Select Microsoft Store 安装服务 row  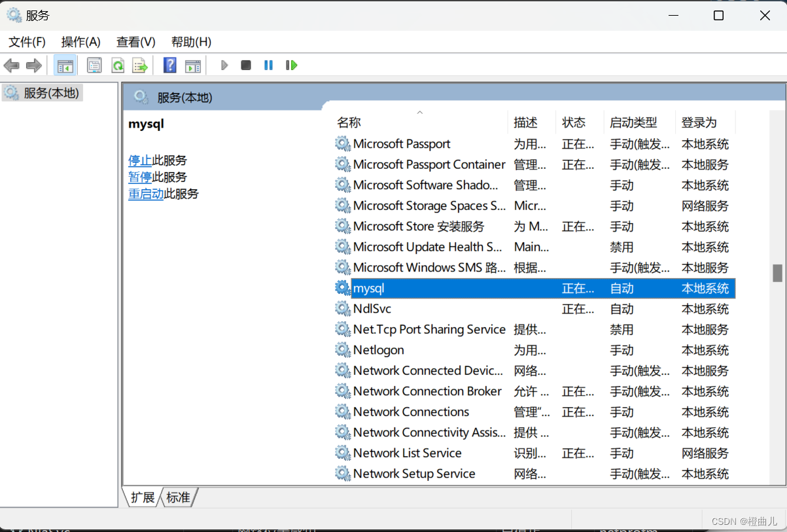pos(534,226)
